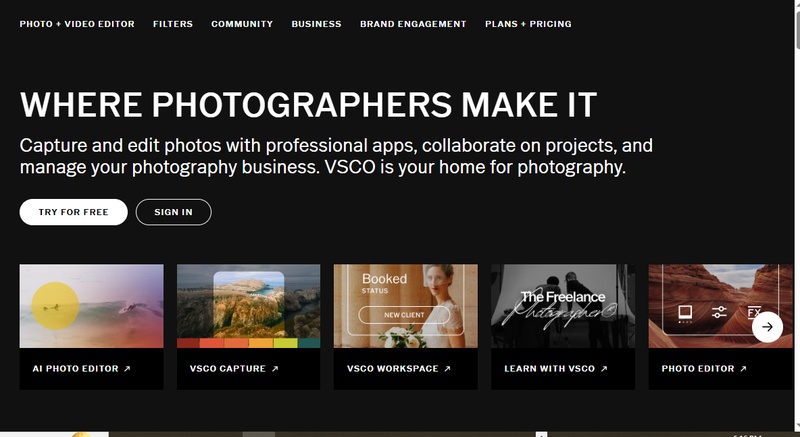The image size is (800, 437).
Task: Open the Freelance Photographer thumbnail
Action: tap(562, 305)
